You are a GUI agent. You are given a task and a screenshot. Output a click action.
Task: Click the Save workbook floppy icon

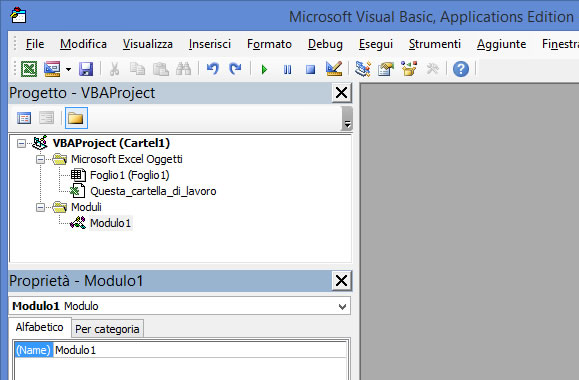[x=86, y=69]
